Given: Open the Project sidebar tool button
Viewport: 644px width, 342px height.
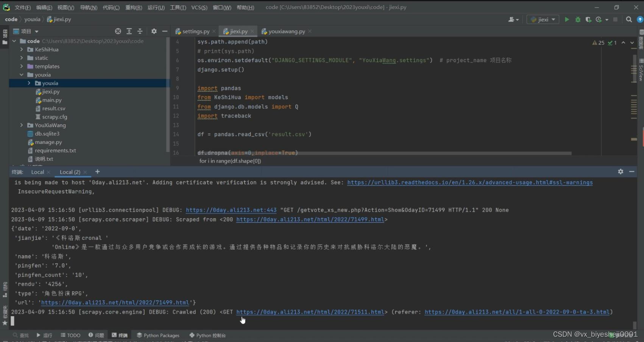Looking at the screenshot, I should [5, 37].
